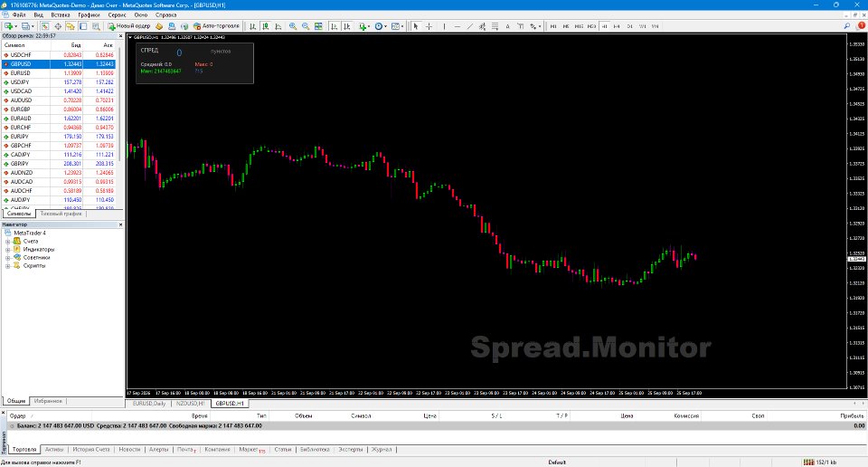The width and height of the screenshot is (868, 467).
Task: Open Сервис menu
Action: pos(117,15)
